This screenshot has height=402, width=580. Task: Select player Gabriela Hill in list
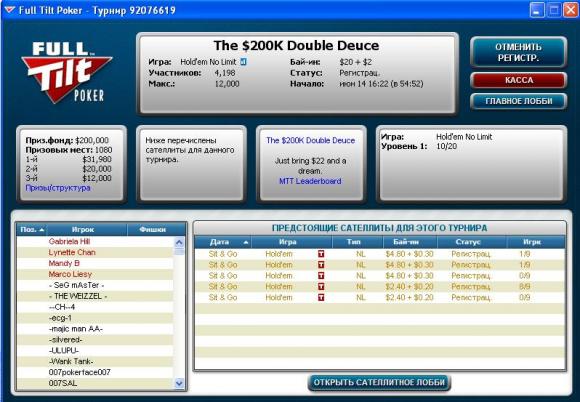[95, 241]
